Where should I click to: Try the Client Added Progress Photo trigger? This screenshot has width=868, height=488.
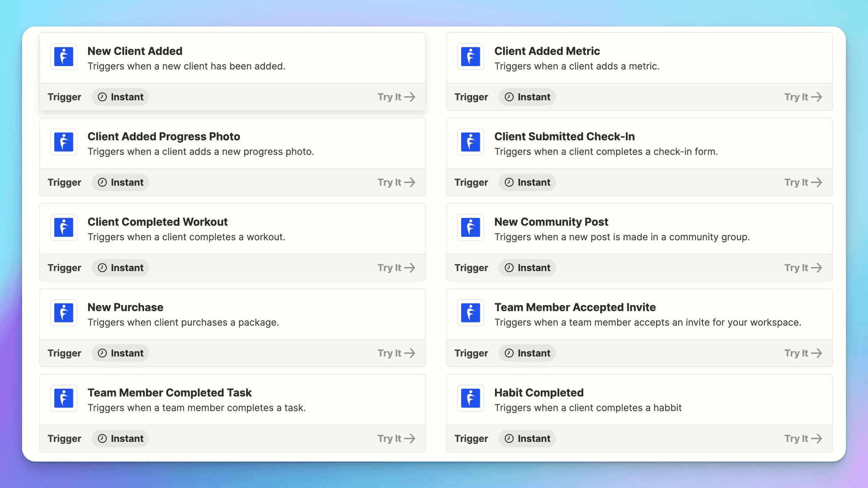tap(396, 182)
